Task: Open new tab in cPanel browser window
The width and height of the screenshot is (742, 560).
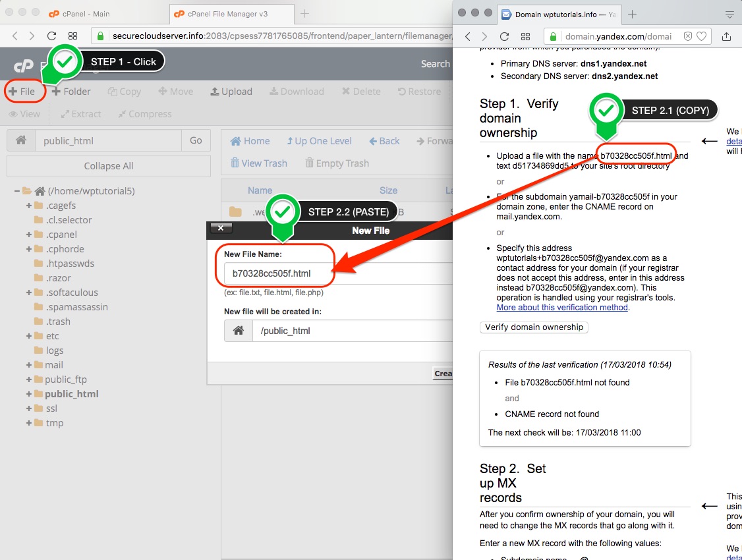Action: pyautogui.click(x=304, y=14)
